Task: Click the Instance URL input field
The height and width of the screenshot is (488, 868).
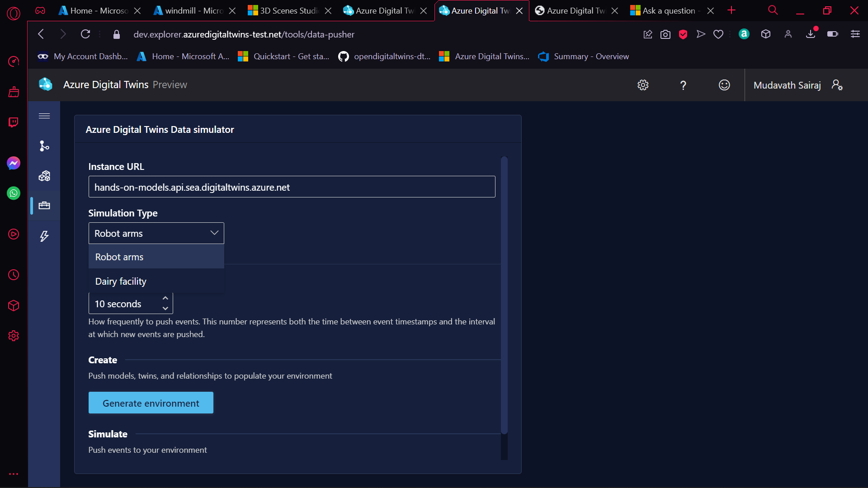Action: [292, 187]
